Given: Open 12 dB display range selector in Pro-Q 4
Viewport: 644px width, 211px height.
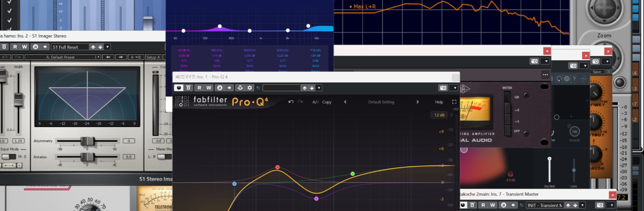Looking at the screenshot, I should click(439, 115).
